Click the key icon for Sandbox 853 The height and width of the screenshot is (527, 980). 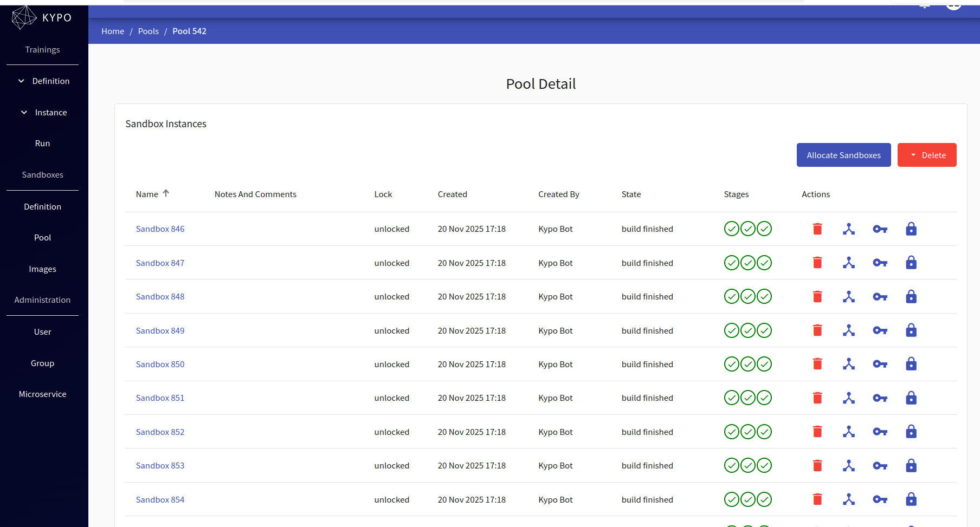(x=880, y=466)
